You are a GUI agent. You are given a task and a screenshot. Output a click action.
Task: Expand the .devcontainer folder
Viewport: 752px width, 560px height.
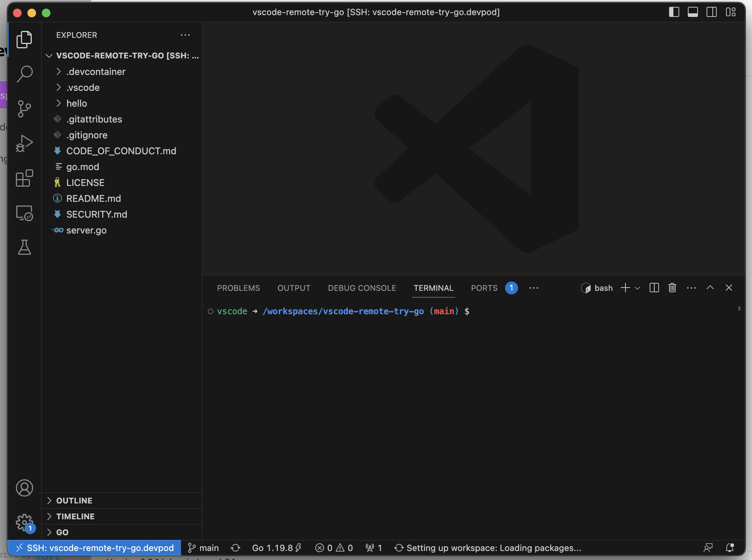click(x=96, y=72)
